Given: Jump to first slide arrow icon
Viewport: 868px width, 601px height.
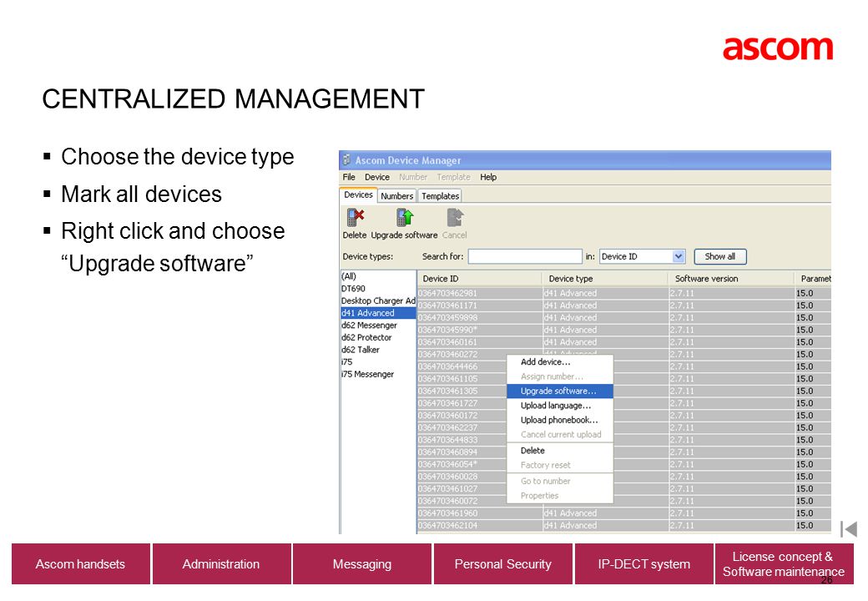Looking at the screenshot, I should (x=849, y=529).
